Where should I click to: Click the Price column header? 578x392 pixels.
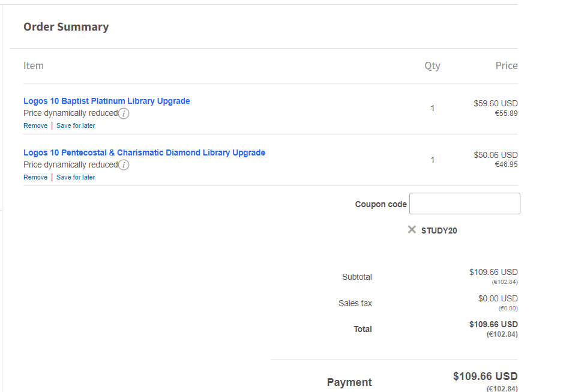pyautogui.click(x=507, y=65)
